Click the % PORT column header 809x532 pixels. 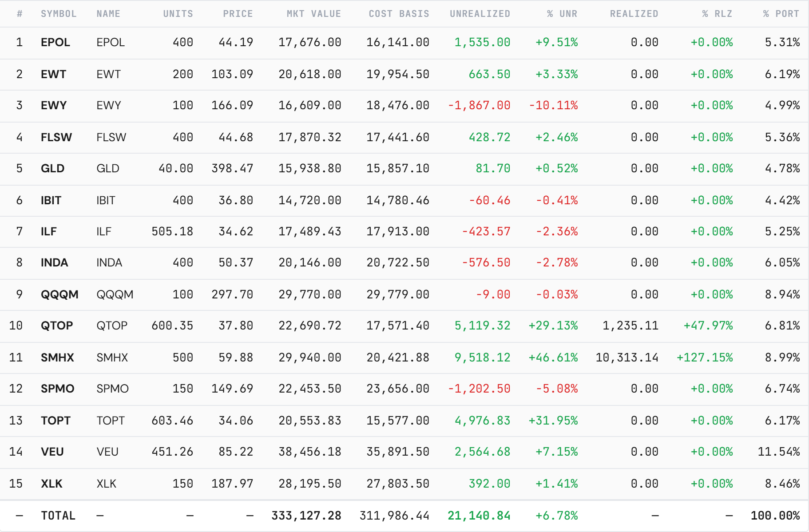(x=781, y=14)
